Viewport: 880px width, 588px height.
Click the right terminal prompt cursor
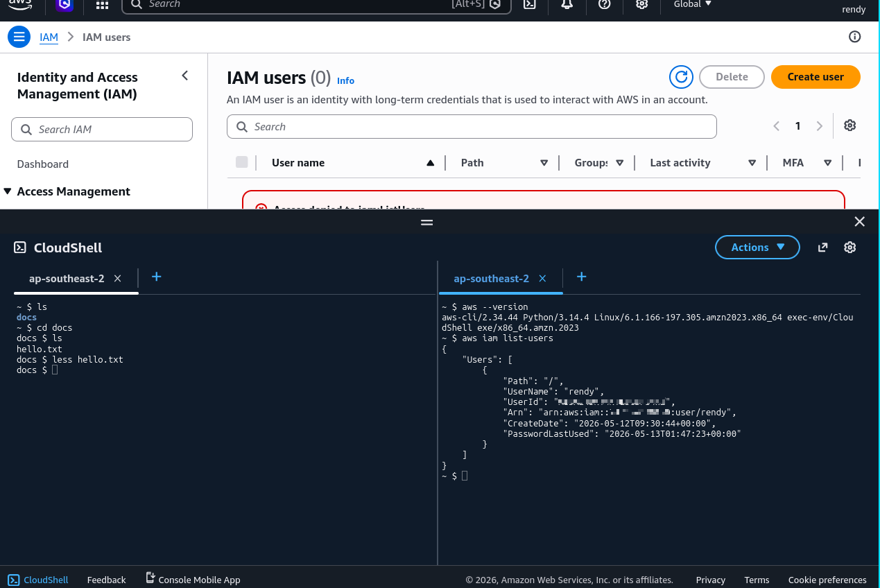coord(465,476)
